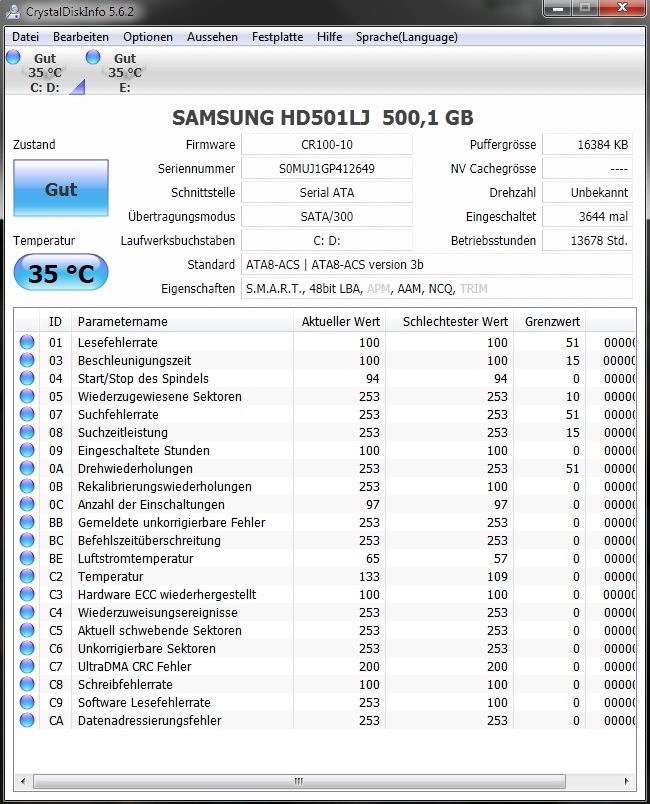
Task: Click the current value 133 in Temperatur row
Action: (369, 576)
